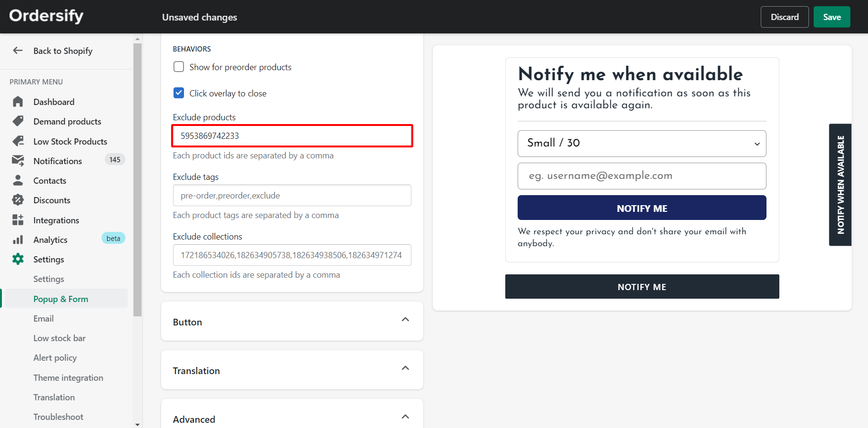This screenshot has height=428, width=868.
Task: Expand the Advanced section chevron
Action: pyautogui.click(x=405, y=417)
